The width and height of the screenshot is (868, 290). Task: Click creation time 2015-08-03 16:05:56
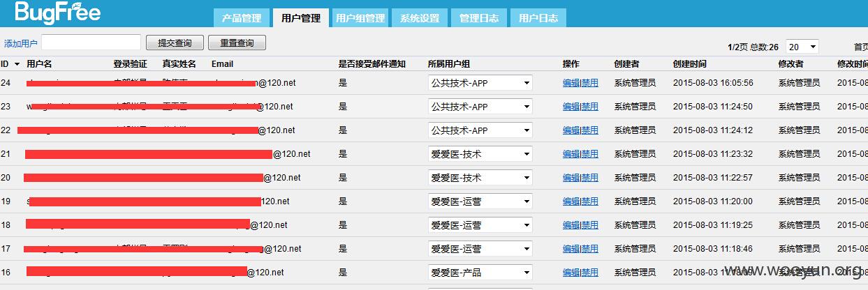713,83
